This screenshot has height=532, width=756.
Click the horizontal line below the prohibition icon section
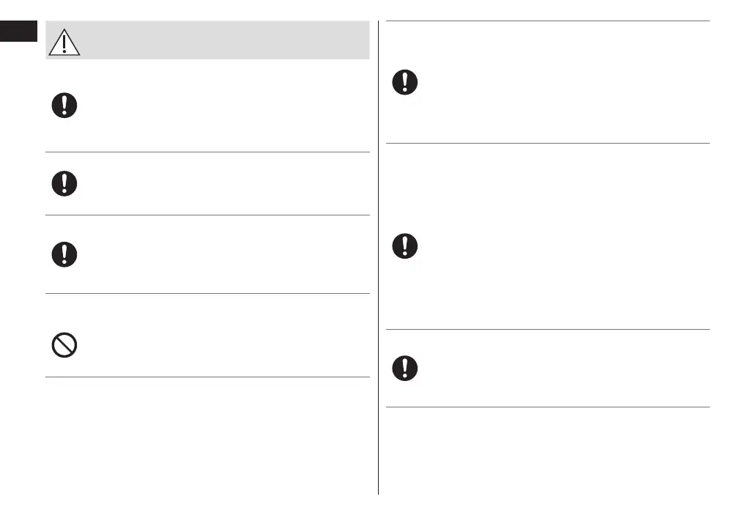[207, 377]
